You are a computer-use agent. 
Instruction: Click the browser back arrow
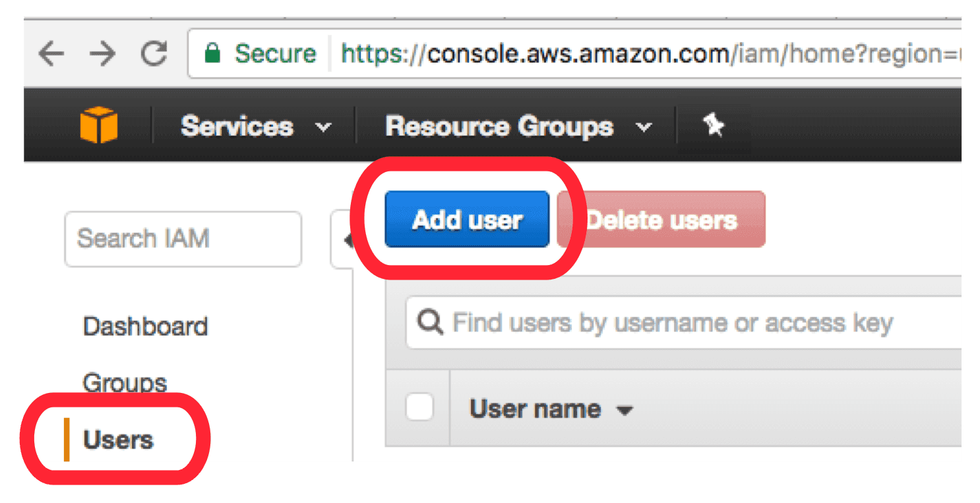click(51, 54)
